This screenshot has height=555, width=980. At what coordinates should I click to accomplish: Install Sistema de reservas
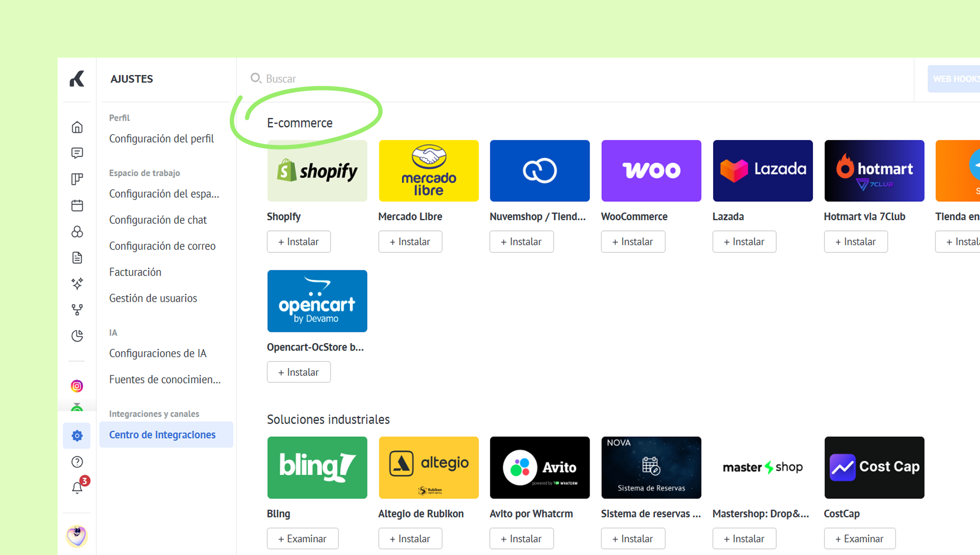pyautogui.click(x=633, y=539)
